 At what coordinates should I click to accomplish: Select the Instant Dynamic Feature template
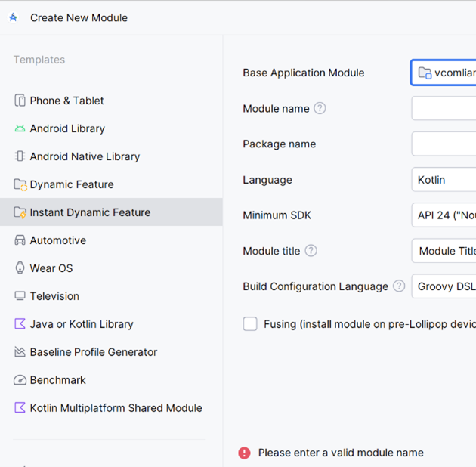pos(111,212)
